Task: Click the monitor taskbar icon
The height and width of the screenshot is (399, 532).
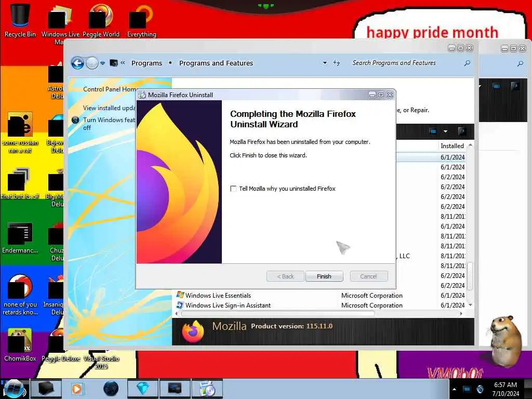Action: point(175,389)
